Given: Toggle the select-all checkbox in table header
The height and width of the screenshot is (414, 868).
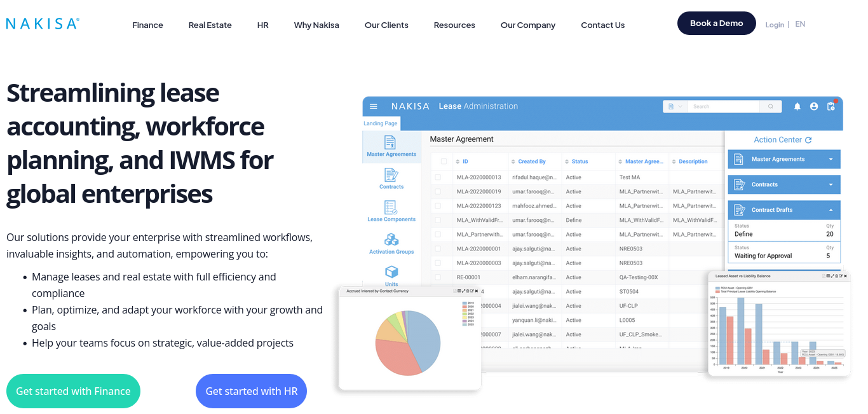Looking at the screenshot, I should pos(444,162).
